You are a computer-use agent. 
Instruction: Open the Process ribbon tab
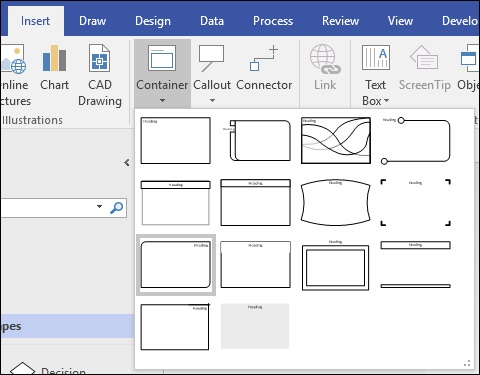(273, 21)
